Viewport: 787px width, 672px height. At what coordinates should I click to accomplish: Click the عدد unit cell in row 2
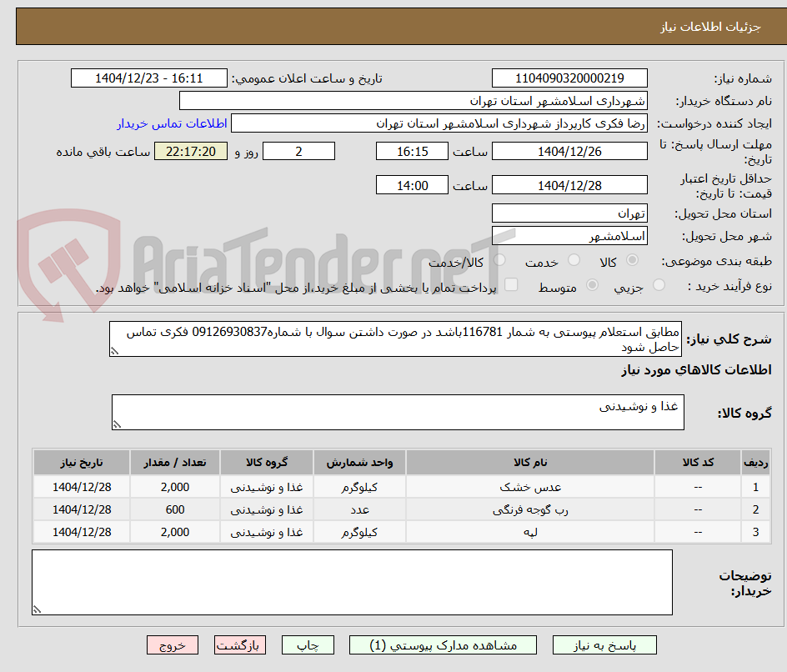359,509
